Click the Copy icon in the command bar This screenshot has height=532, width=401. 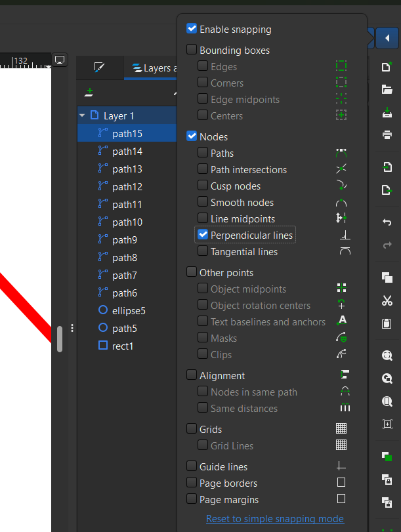(x=387, y=277)
